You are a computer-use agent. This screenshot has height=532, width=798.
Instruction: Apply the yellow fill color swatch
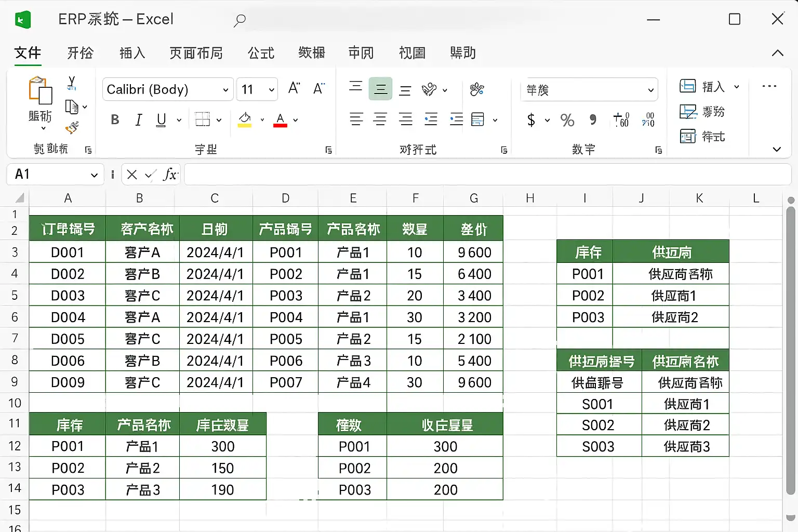click(245, 120)
